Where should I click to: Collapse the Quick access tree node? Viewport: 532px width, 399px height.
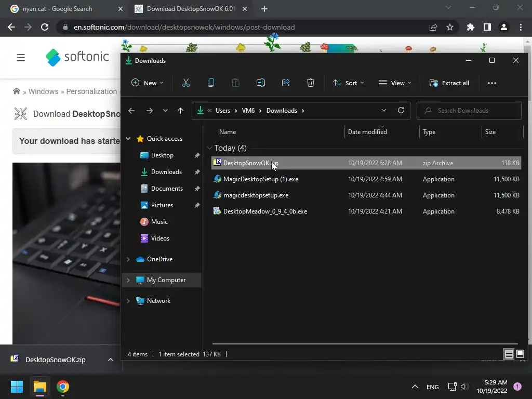click(x=128, y=138)
